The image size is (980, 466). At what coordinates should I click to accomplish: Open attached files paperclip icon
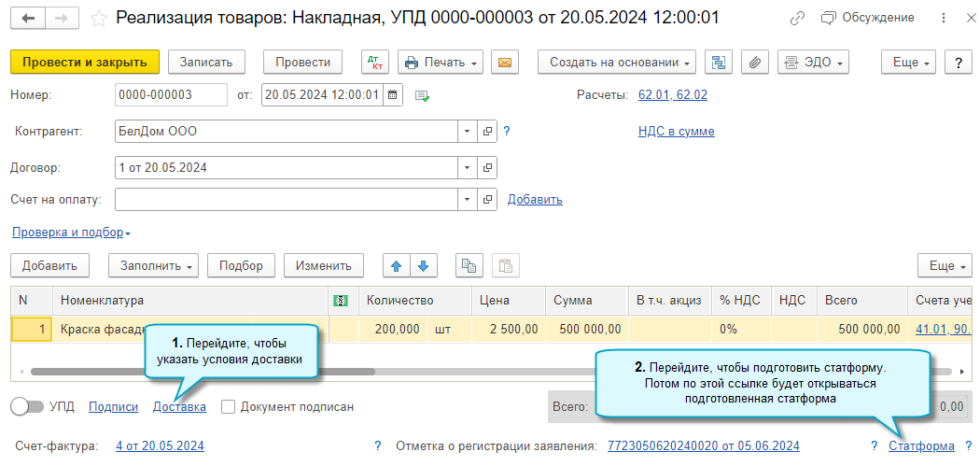[755, 62]
